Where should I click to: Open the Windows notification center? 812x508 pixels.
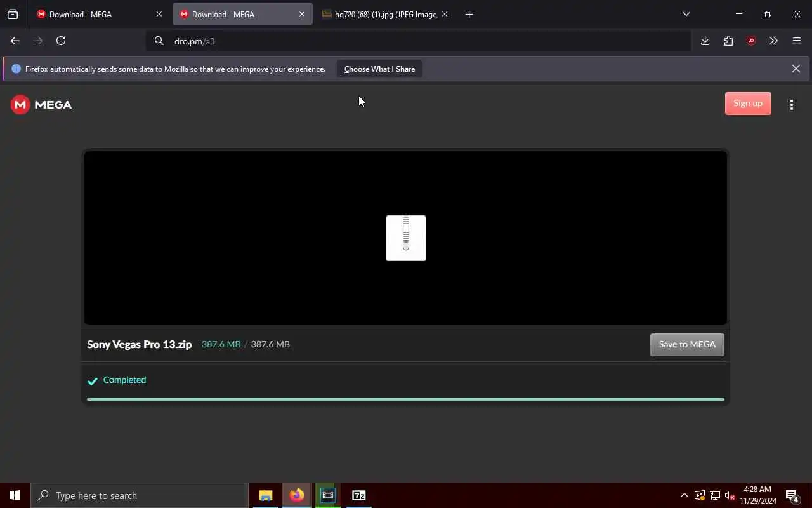pyautogui.click(x=792, y=495)
